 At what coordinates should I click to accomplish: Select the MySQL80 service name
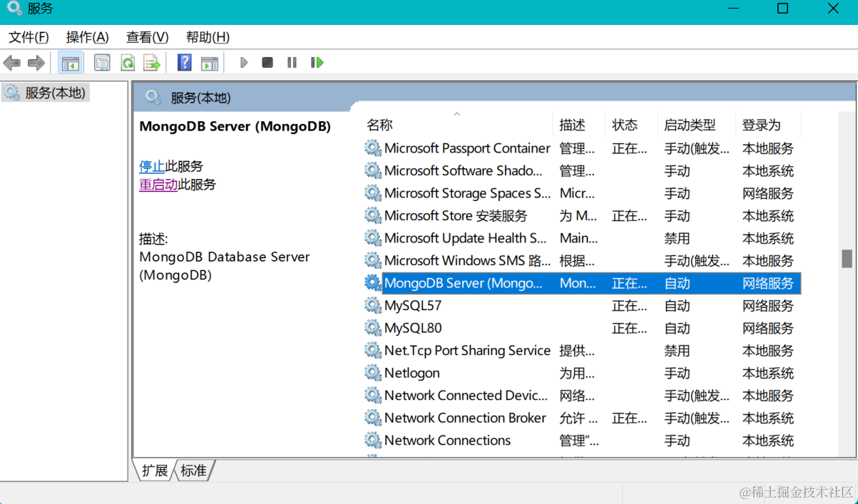click(413, 328)
